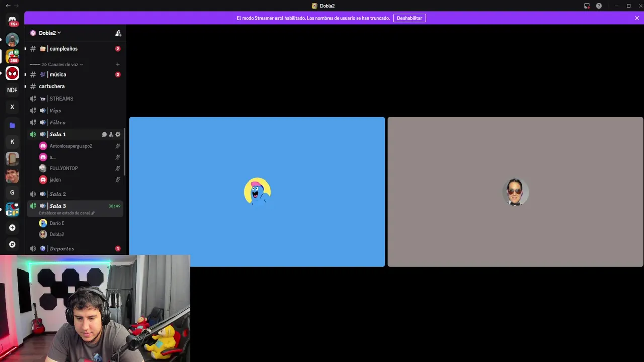Open the X server in sidebar
This screenshot has height=362, width=644.
coord(12,107)
